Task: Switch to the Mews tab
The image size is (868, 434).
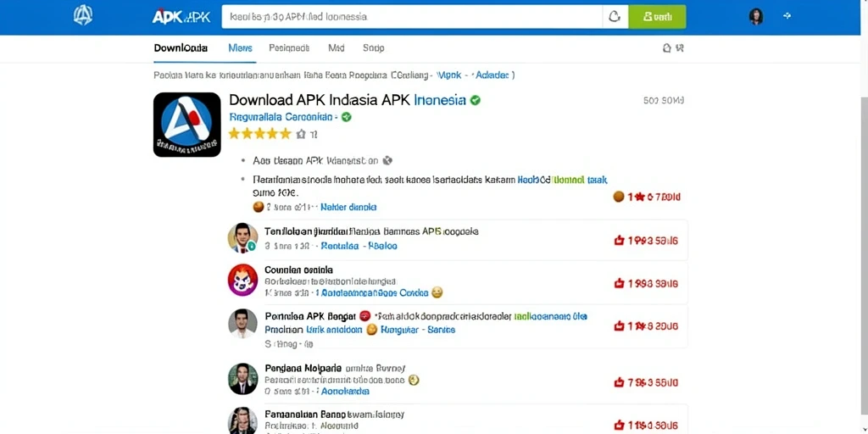Action: click(x=240, y=48)
